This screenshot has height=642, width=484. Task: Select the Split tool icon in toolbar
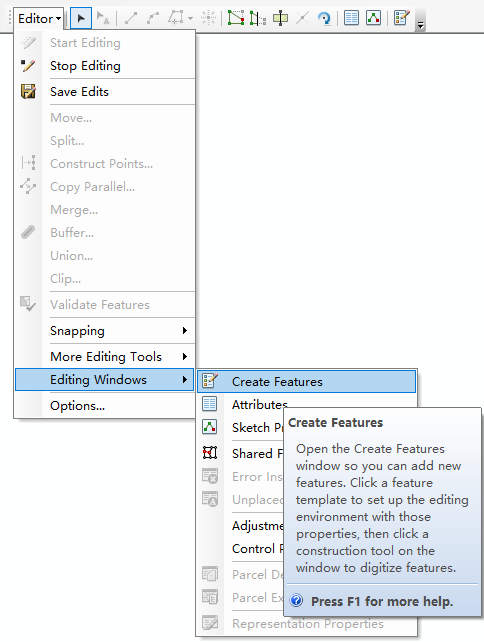pos(302,18)
